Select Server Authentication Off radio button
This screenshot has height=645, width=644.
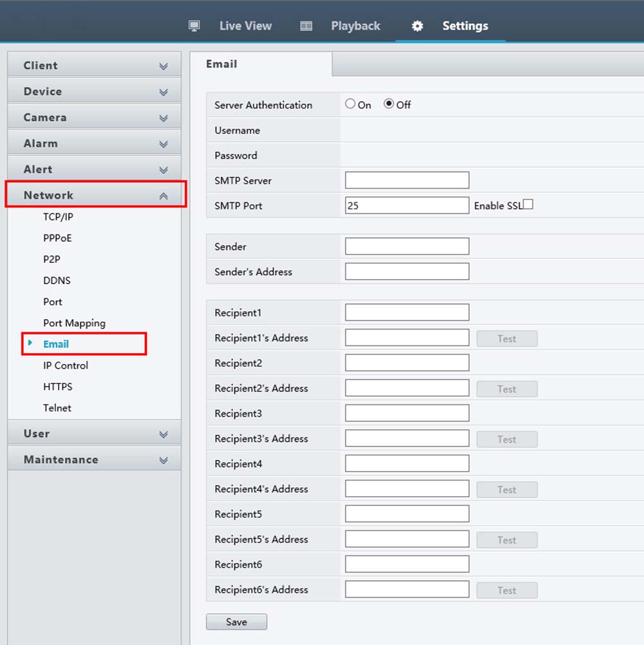(388, 104)
